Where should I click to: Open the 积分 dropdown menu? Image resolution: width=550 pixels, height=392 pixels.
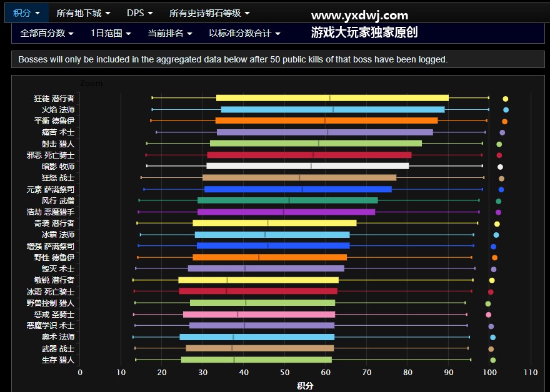(x=26, y=13)
